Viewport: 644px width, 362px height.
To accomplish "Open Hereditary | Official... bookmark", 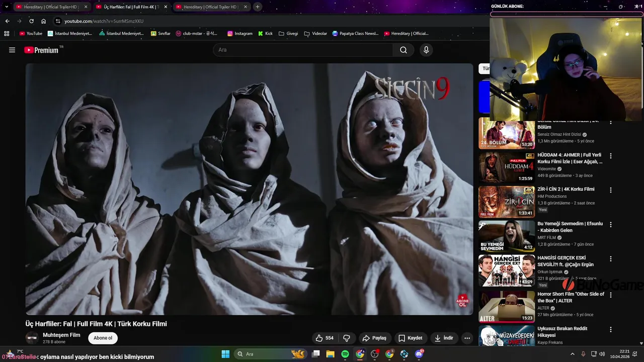I will coord(406,34).
